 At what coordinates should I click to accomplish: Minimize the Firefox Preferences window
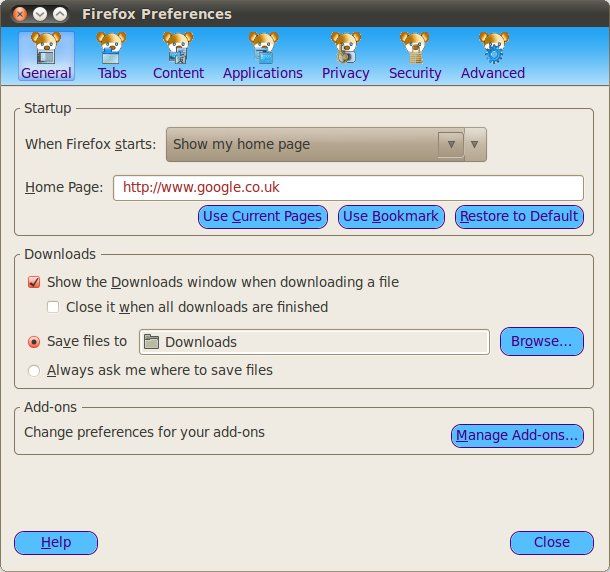click(40, 14)
